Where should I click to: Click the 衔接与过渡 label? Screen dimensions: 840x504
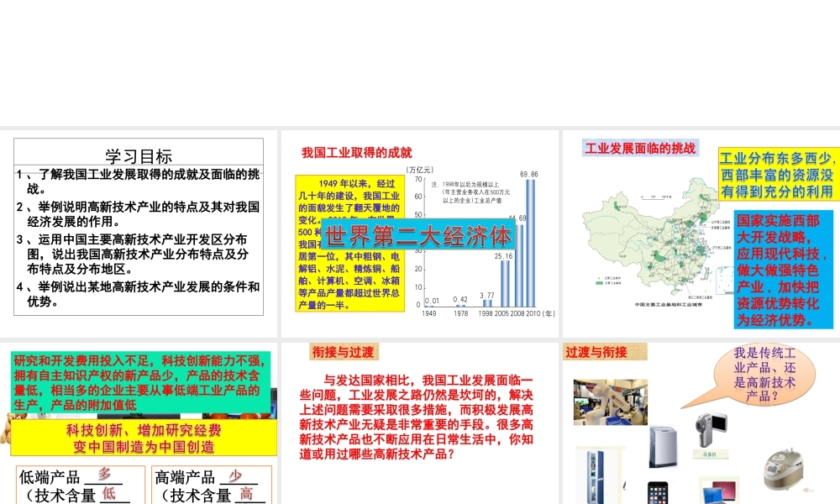click(x=344, y=352)
